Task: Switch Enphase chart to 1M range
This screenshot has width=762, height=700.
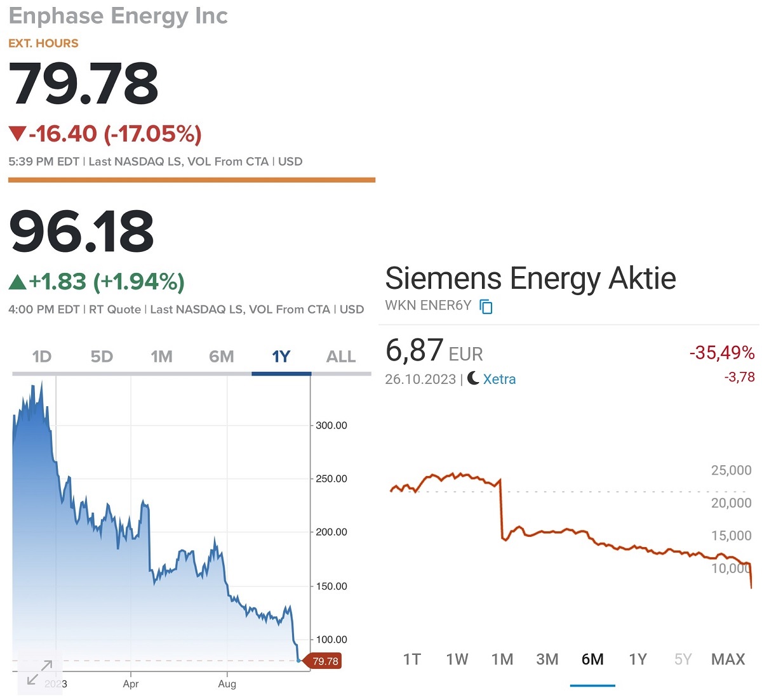Action: point(161,357)
